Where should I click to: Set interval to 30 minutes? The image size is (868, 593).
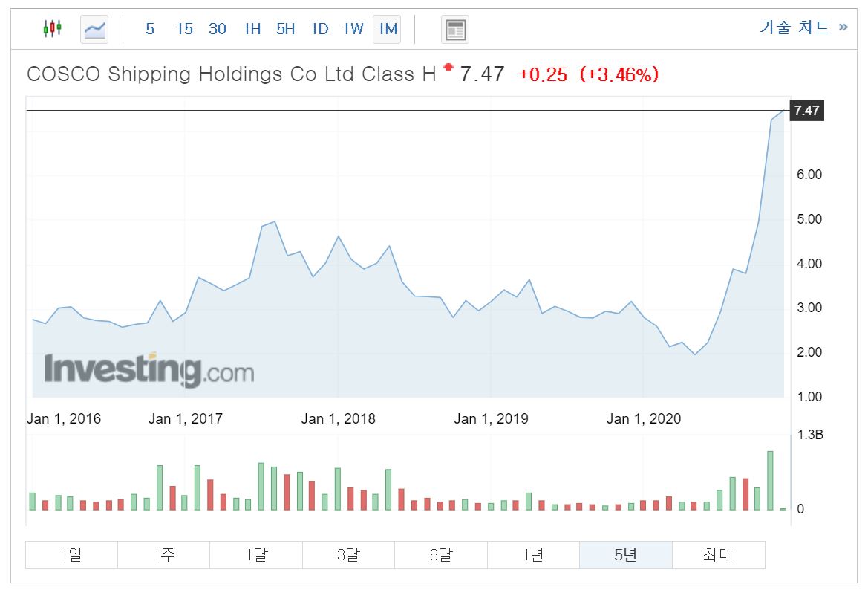pos(218,29)
